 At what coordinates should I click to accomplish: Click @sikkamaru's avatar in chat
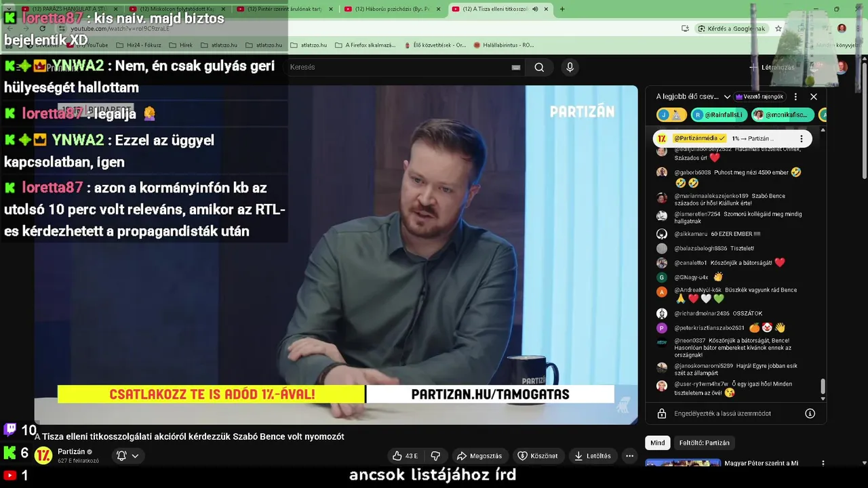tap(662, 234)
